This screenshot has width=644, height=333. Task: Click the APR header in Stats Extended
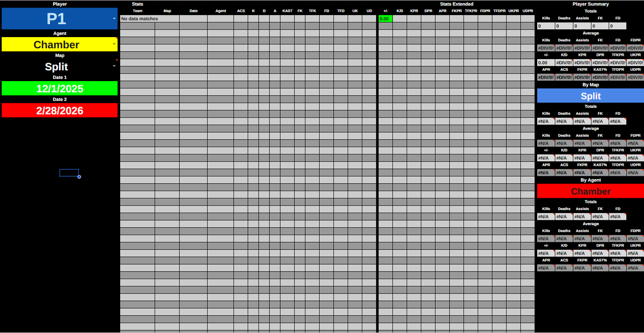tap(442, 11)
